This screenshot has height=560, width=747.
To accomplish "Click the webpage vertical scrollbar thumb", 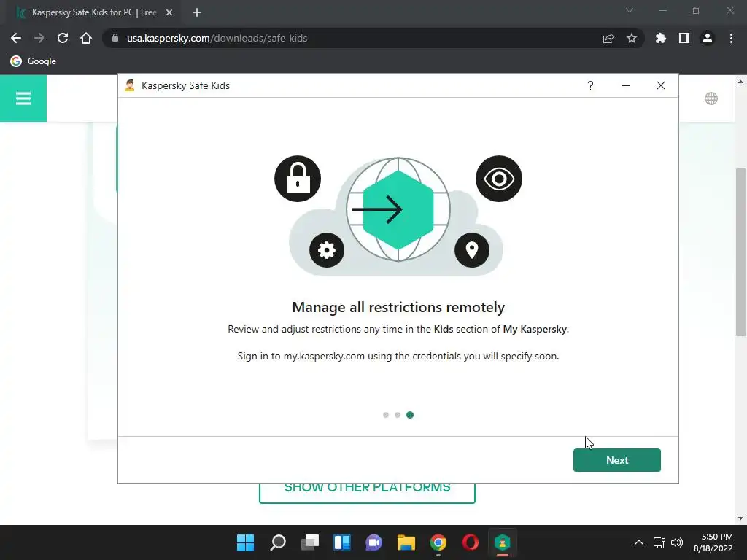I will point(740,252).
